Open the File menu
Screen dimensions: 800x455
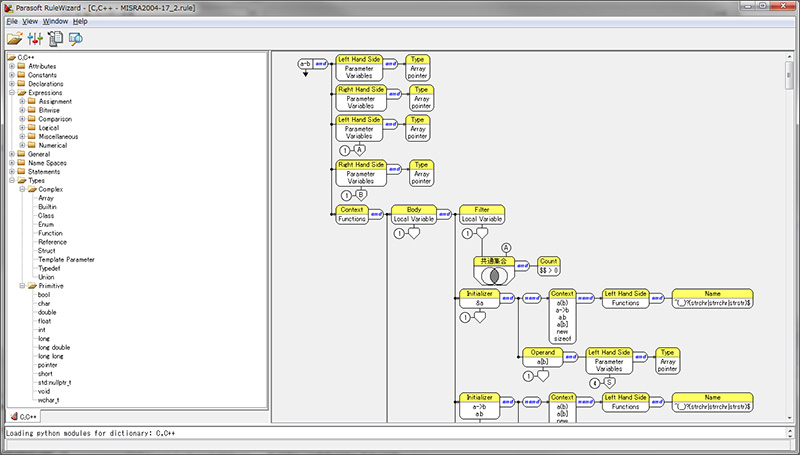point(12,21)
